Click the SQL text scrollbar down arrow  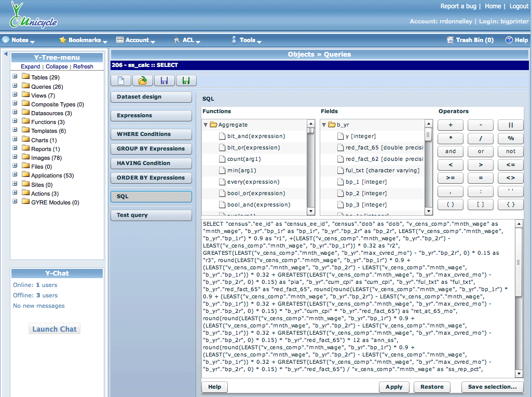[x=519, y=374]
